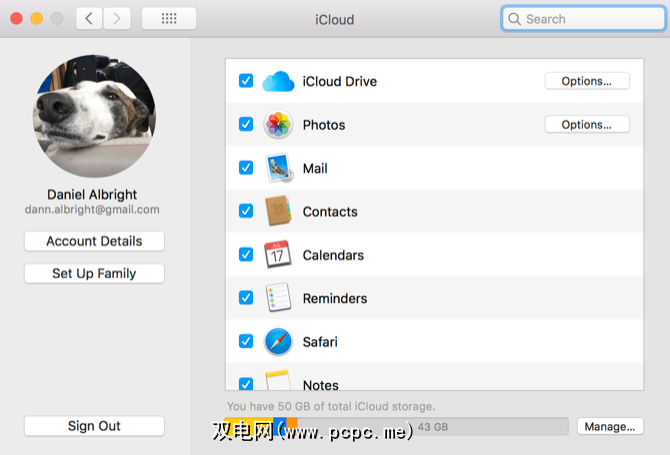Show all preferences with grid icon
Viewport: 670px width, 455px height.
pos(169,18)
